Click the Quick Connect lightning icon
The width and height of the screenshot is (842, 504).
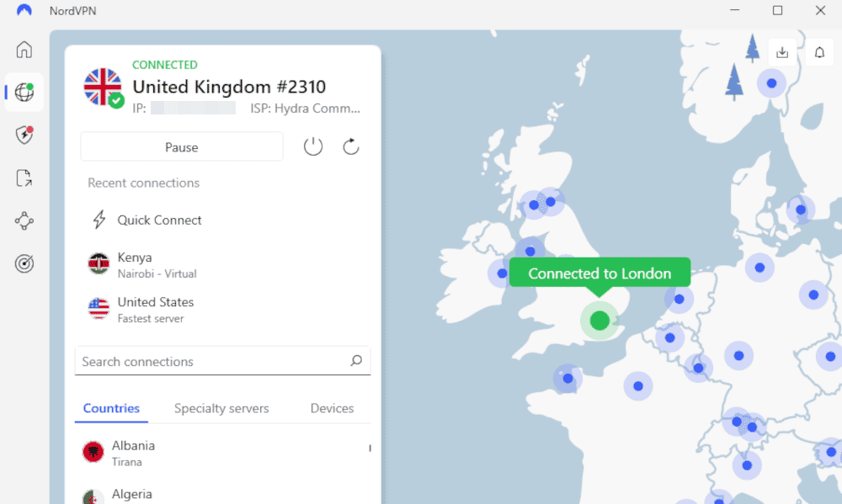tap(99, 220)
